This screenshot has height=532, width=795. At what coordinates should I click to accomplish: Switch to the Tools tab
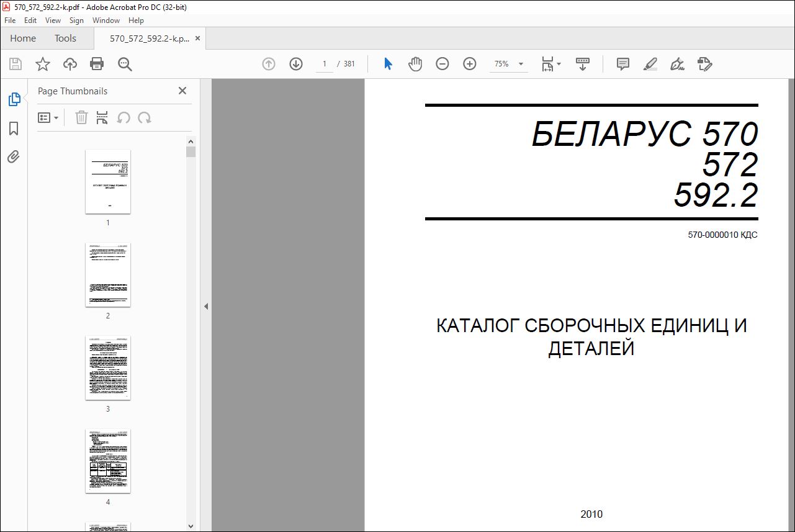point(65,38)
